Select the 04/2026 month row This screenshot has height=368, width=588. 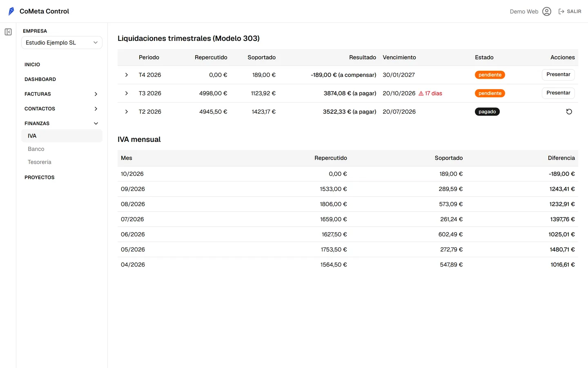(x=348, y=265)
